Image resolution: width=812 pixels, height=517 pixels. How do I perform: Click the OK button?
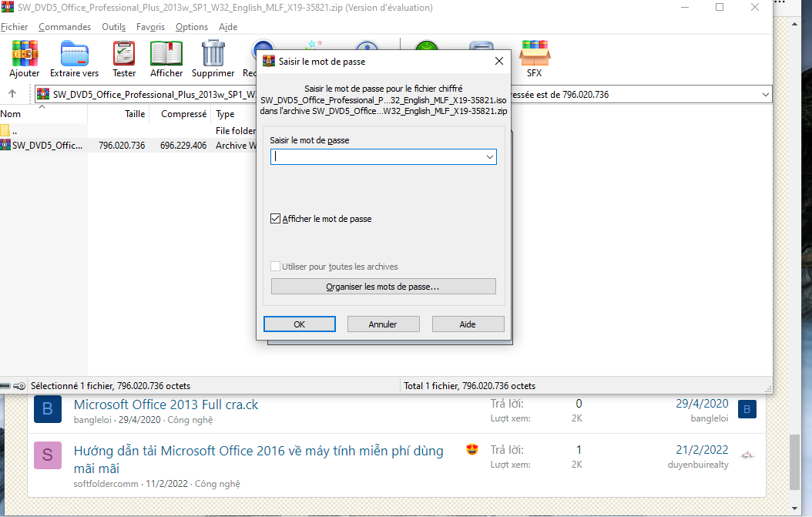(299, 324)
